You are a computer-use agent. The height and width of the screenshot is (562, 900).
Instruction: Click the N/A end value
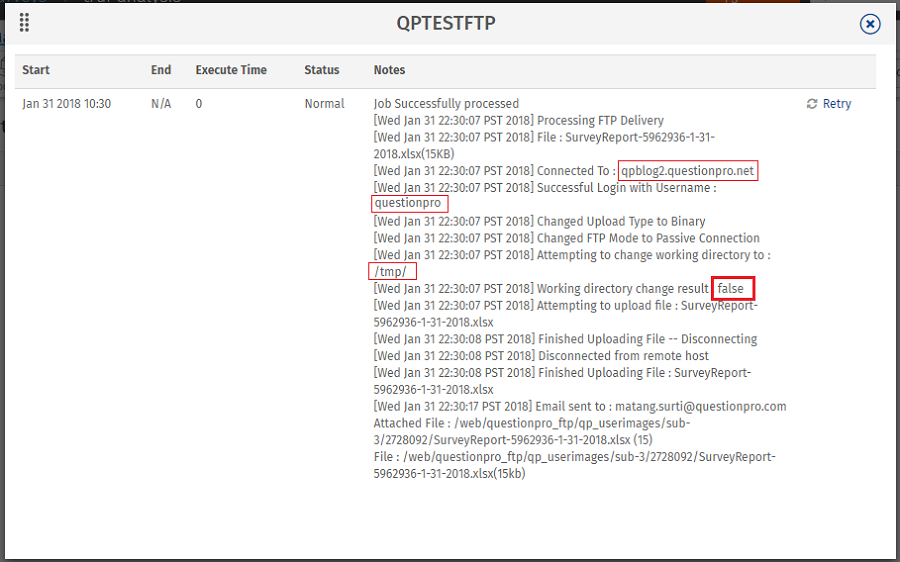pyautogui.click(x=161, y=104)
